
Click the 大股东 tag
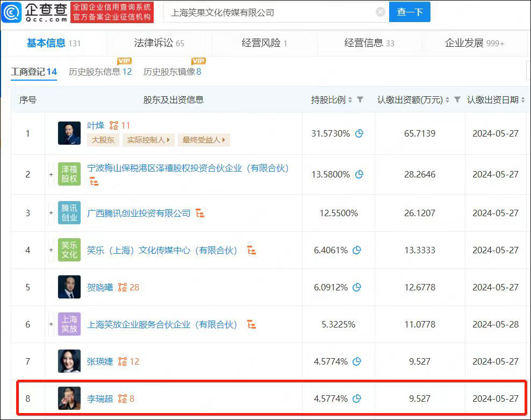click(103, 140)
